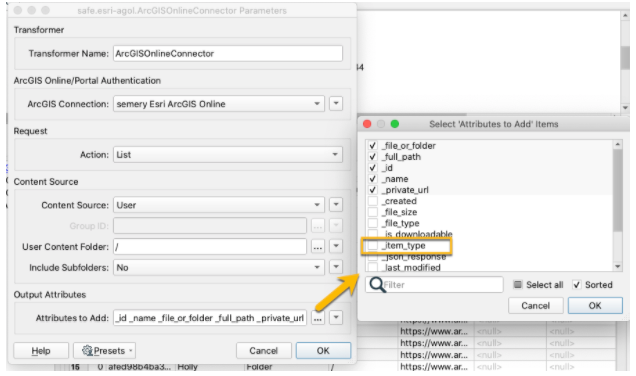Click OK in Select Attributes dialog
636x376 pixels.
pyautogui.click(x=595, y=305)
